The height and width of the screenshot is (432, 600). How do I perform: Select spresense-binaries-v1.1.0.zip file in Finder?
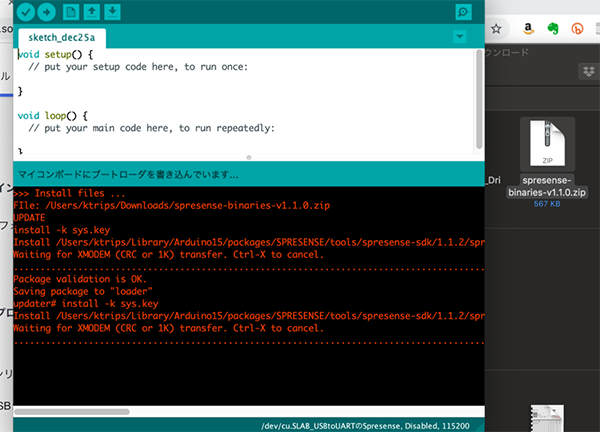(x=547, y=158)
